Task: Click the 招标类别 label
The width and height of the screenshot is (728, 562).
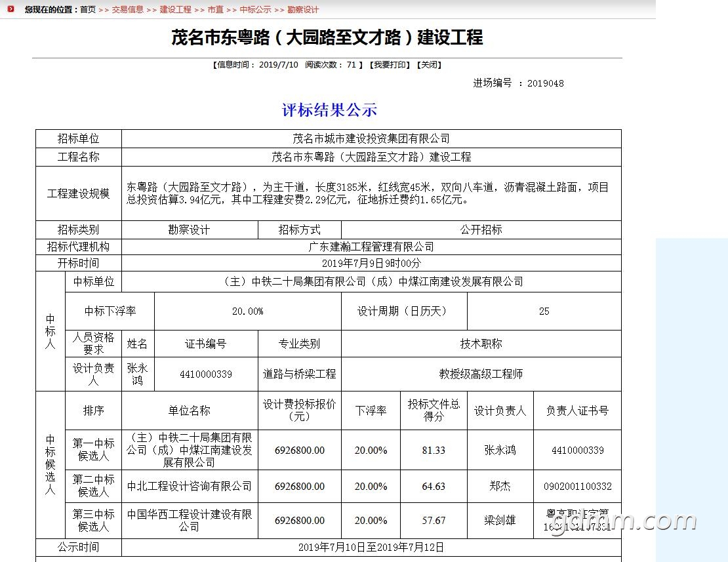Action: coord(79,230)
